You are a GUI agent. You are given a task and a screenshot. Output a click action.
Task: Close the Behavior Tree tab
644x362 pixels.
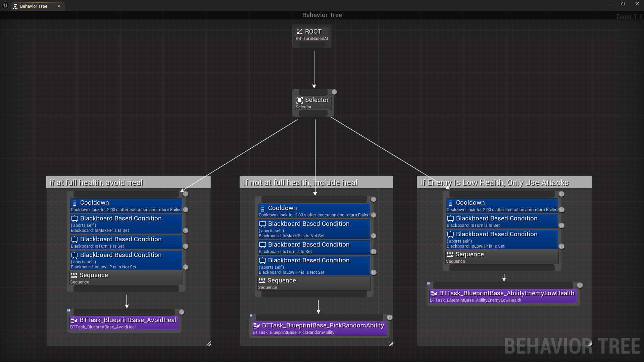tap(59, 6)
